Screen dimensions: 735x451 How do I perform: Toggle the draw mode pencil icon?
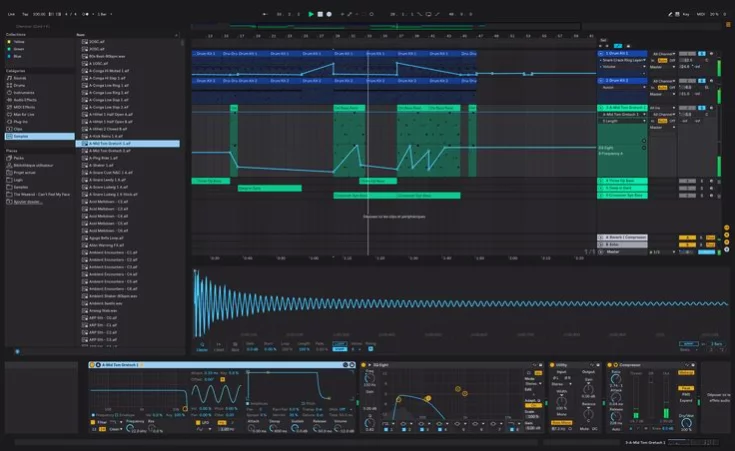(670, 14)
